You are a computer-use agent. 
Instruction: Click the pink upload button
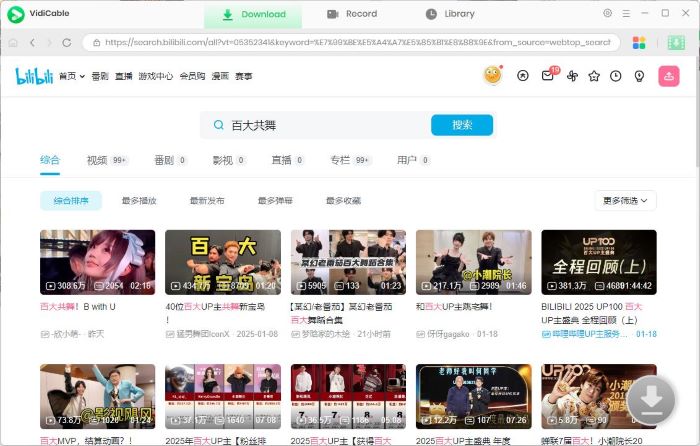click(669, 76)
